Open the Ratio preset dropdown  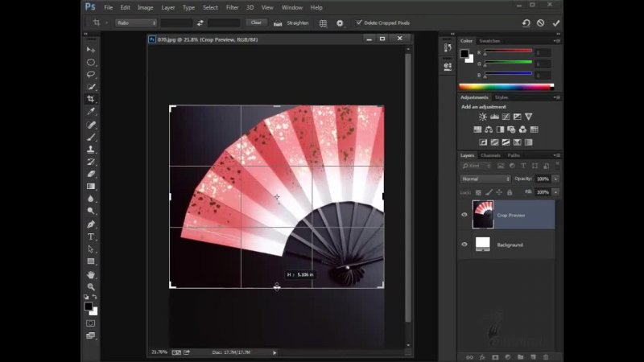[135, 23]
